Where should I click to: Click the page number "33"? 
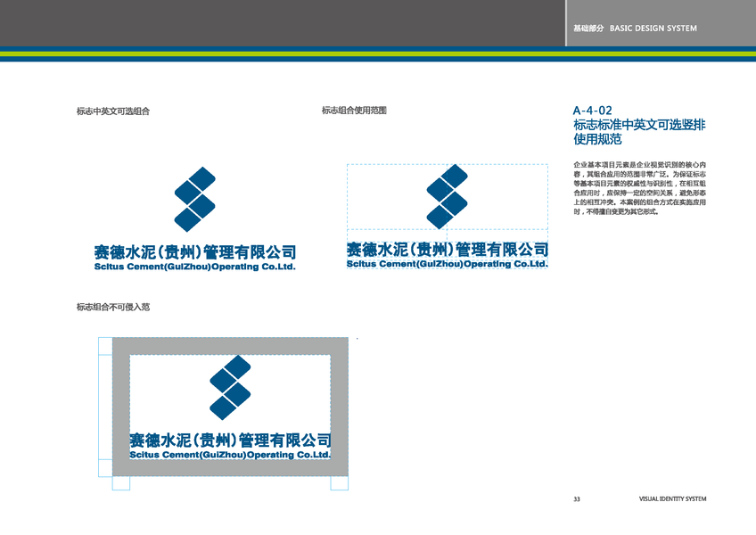[x=577, y=499]
